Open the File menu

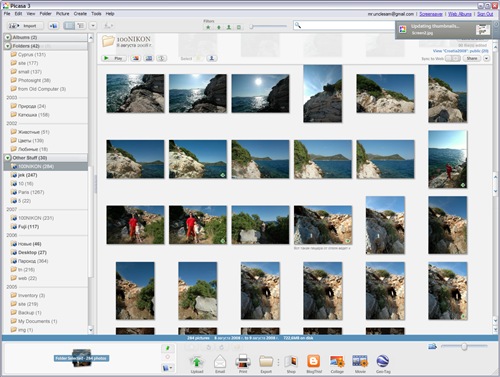[x=7, y=14]
